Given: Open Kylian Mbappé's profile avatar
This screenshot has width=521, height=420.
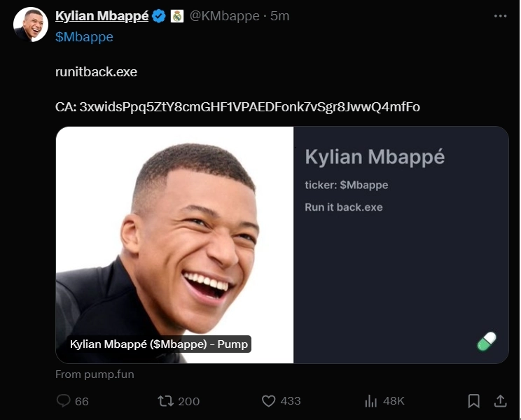Looking at the screenshot, I should [31, 24].
